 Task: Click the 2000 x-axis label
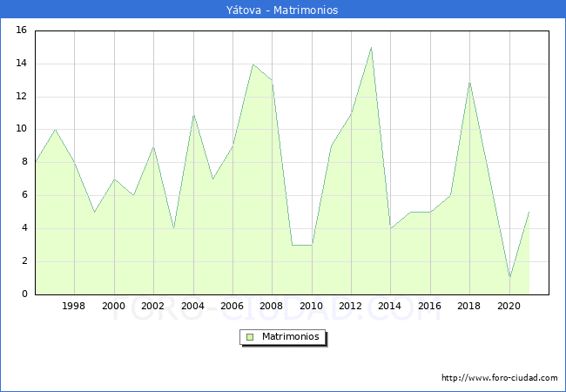coord(114,306)
